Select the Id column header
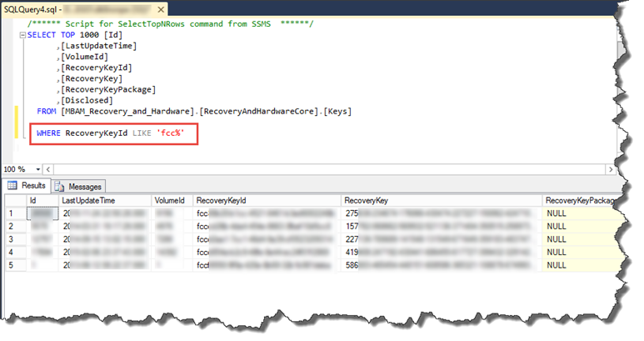644x341 pixels. tap(42, 200)
